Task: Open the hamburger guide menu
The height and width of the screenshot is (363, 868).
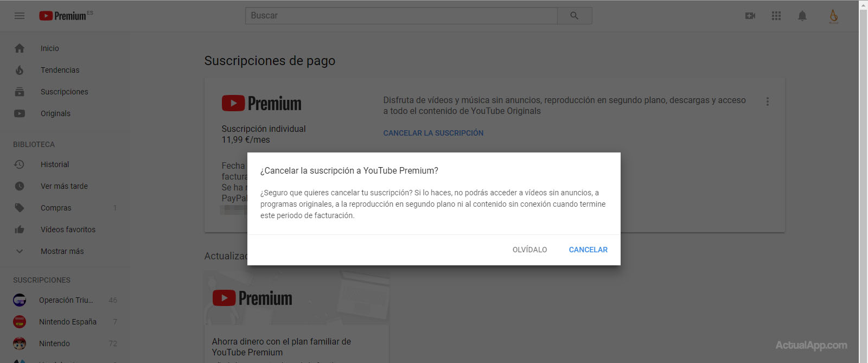Action: click(x=20, y=16)
